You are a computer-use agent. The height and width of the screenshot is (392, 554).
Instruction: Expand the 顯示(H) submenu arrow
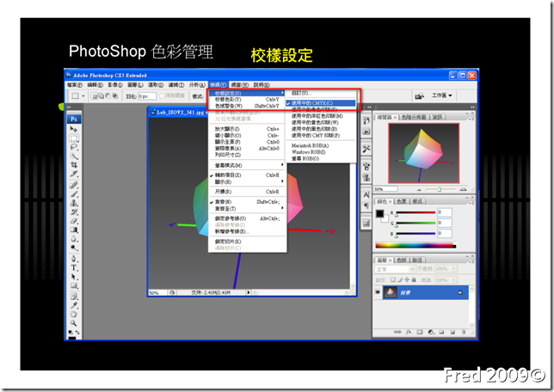(x=282, y=181)
